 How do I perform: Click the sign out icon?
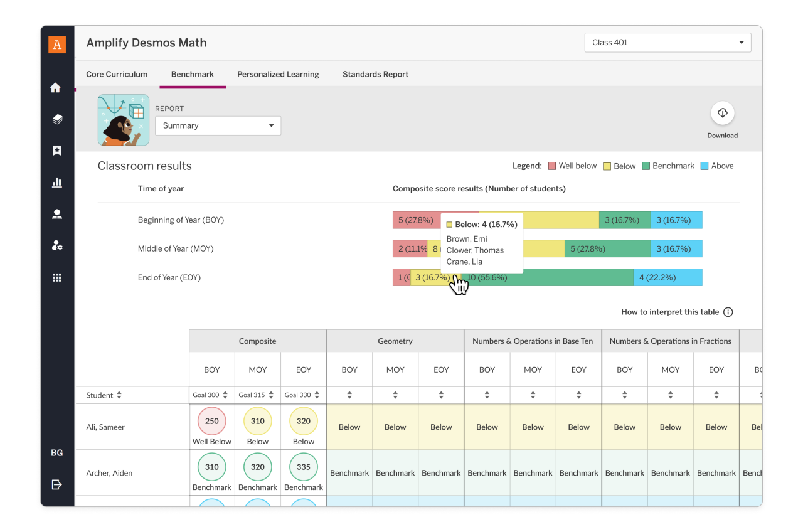[x=57, y=484]
